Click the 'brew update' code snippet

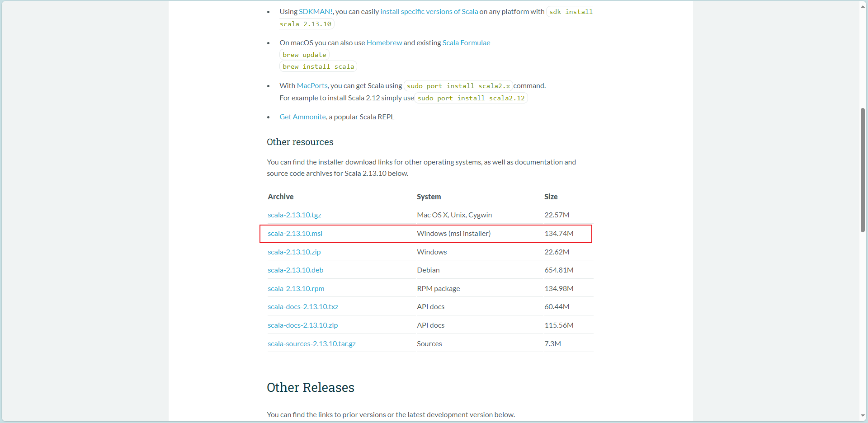(304, 55)
